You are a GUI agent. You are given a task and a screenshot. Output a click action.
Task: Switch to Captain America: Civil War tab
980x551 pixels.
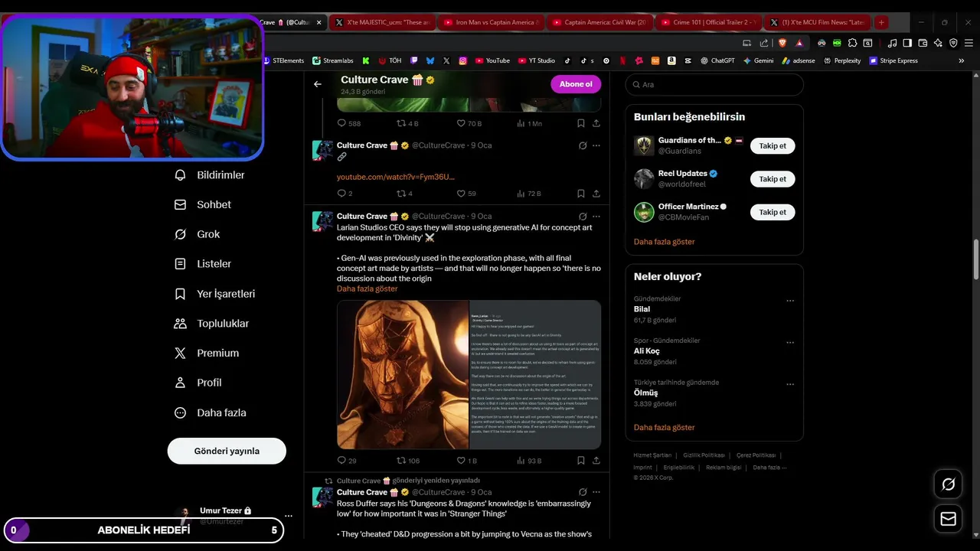pos(599,22)
